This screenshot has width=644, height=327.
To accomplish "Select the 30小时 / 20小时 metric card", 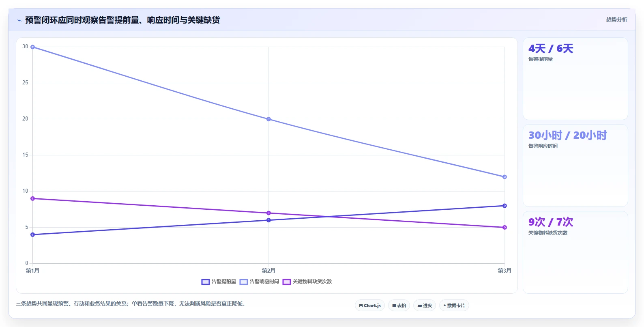I will coord(575,166).
